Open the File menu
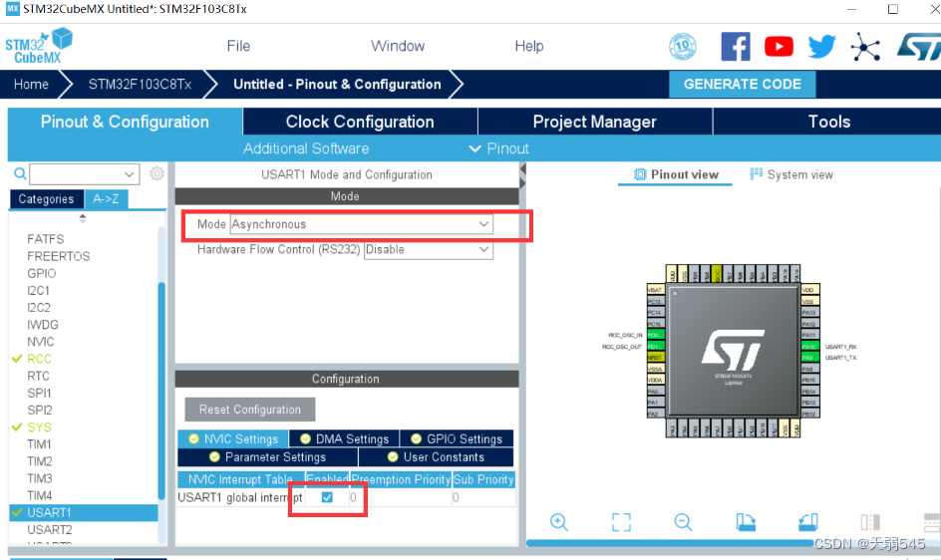Image resolution: width=941 pixels, height=560 pixels. 238,46
